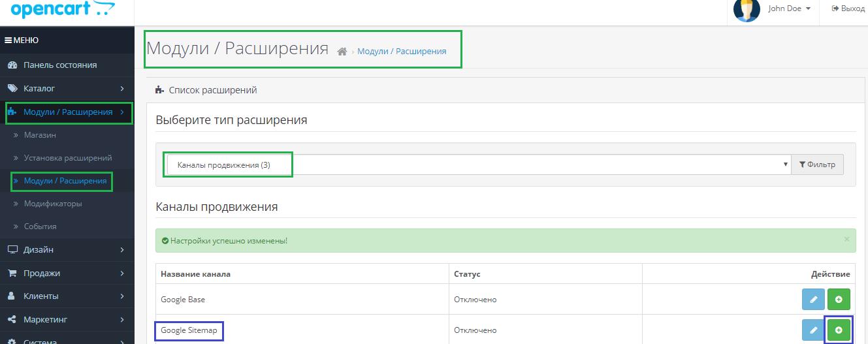This screenshot has height=344, width=868.
Task: Open Магазин submenu item
Action: (x=67, y=135)
